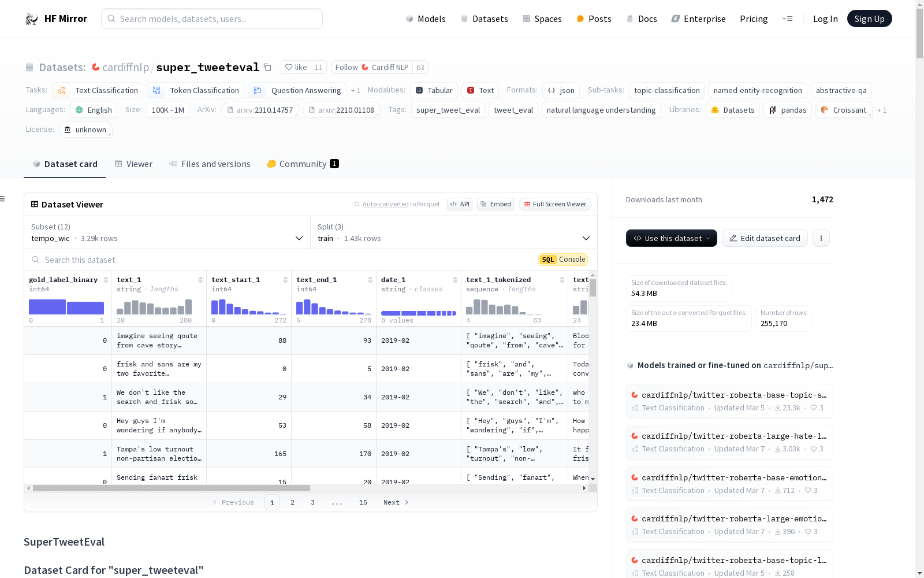
Task: Show the extra libraries +1
Action: click(881, 110)
